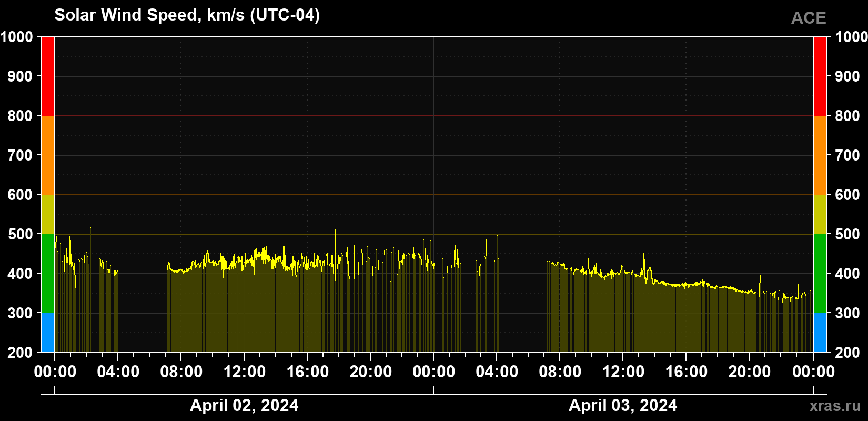This screenshot has height=421, width=868.
Task: Click the ACE spacecraft source label
Action: tap(809, 18)
